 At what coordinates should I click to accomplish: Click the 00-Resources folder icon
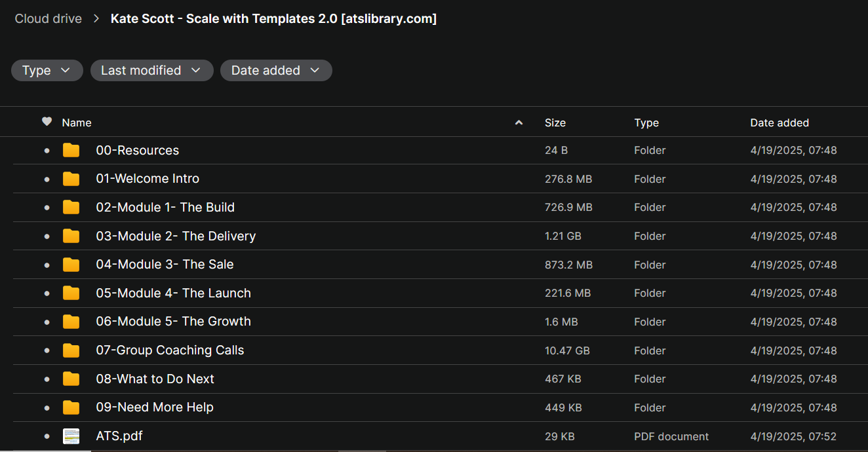click(71, 151)
